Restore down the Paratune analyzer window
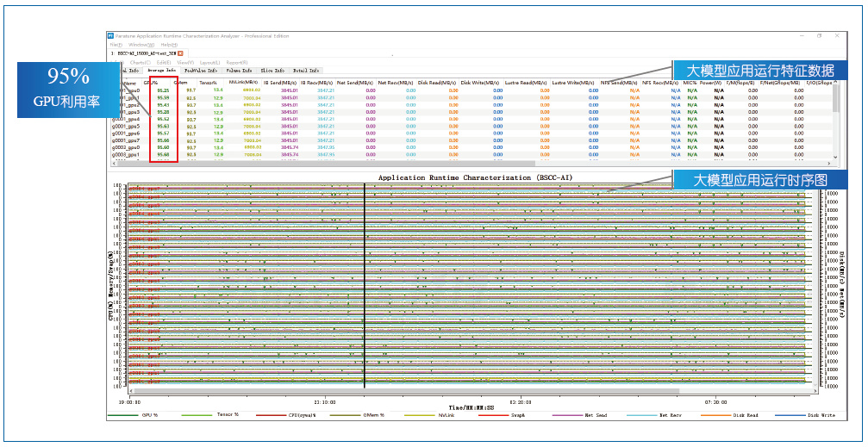This screenshot has height=447, width=868. (x=820, y=36)
